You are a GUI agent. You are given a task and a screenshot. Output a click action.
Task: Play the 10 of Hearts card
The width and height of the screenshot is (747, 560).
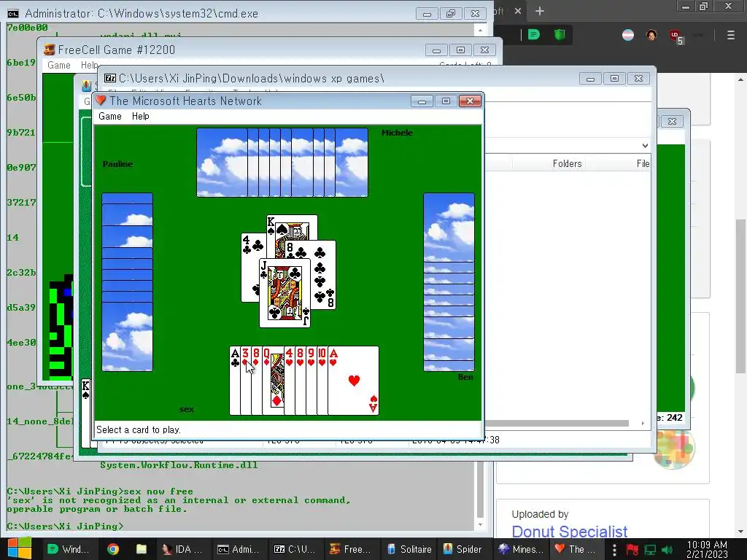pos(322,380)
